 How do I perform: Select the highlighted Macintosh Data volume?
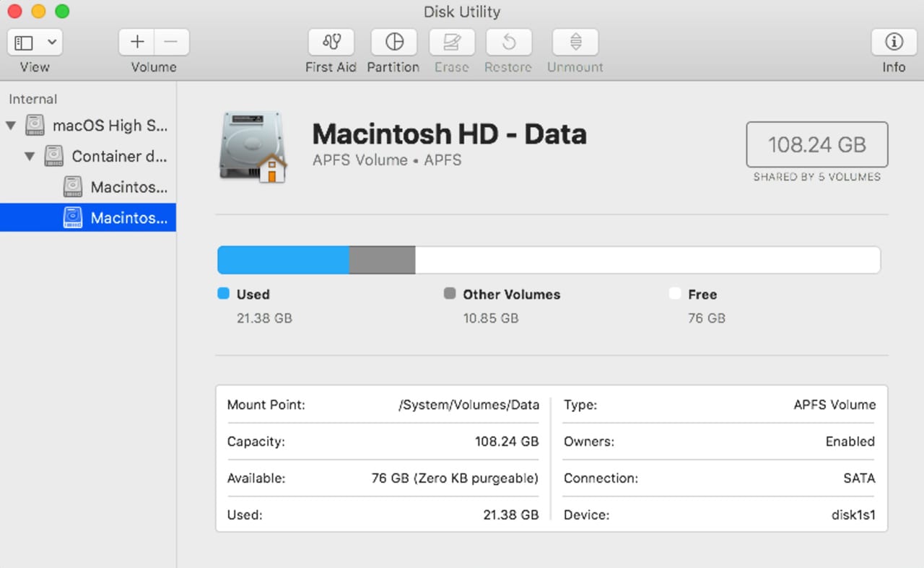click(x=128, y=218)
